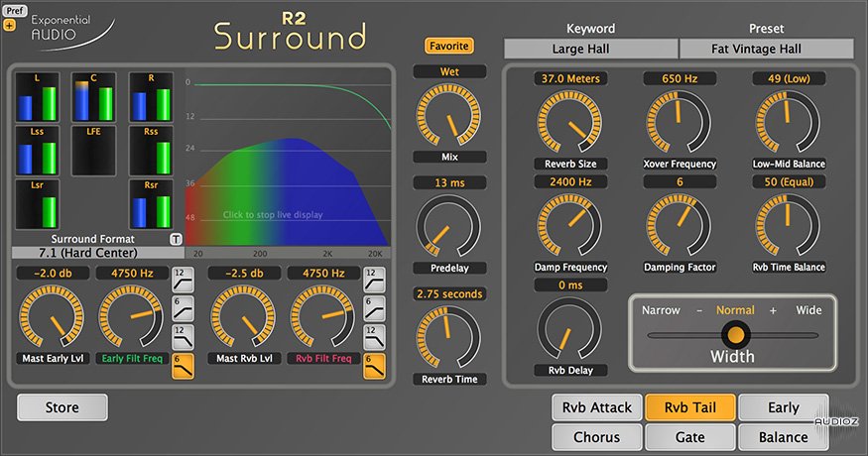The height and width of the screenshot is (456, 868).
Task: Click the R channel meter
Action: tap(151, 97)
